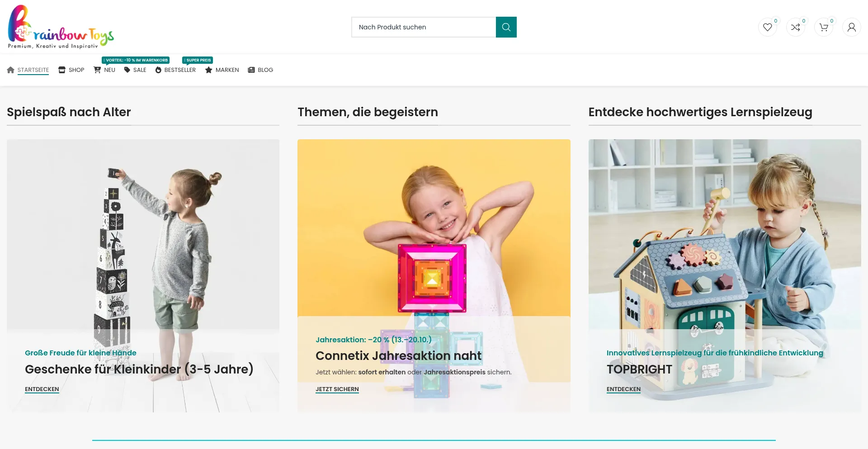The height and width of the screenshot is (449, 868).
Task: Open the wishlist heart icon
Action: click(x=768, y=27)
